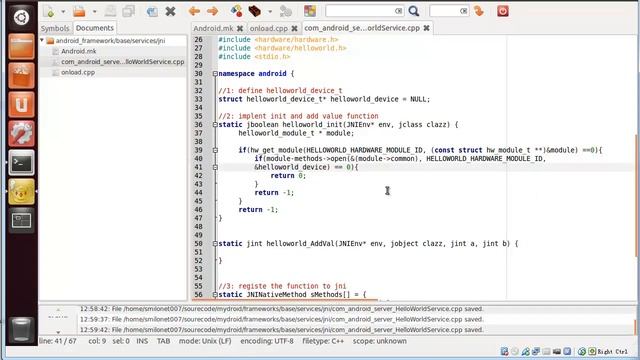Switch to the Documents sidebar tab
This screenshot has height=360, width=640.
[95, 28]
